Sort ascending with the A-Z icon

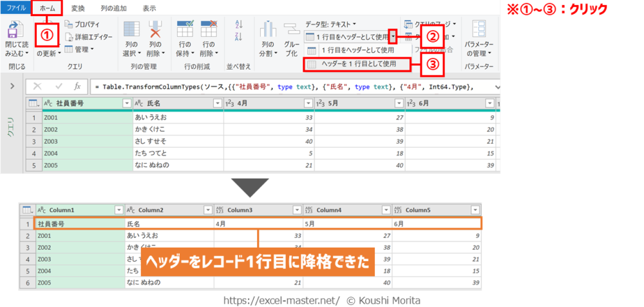(238, 25)
